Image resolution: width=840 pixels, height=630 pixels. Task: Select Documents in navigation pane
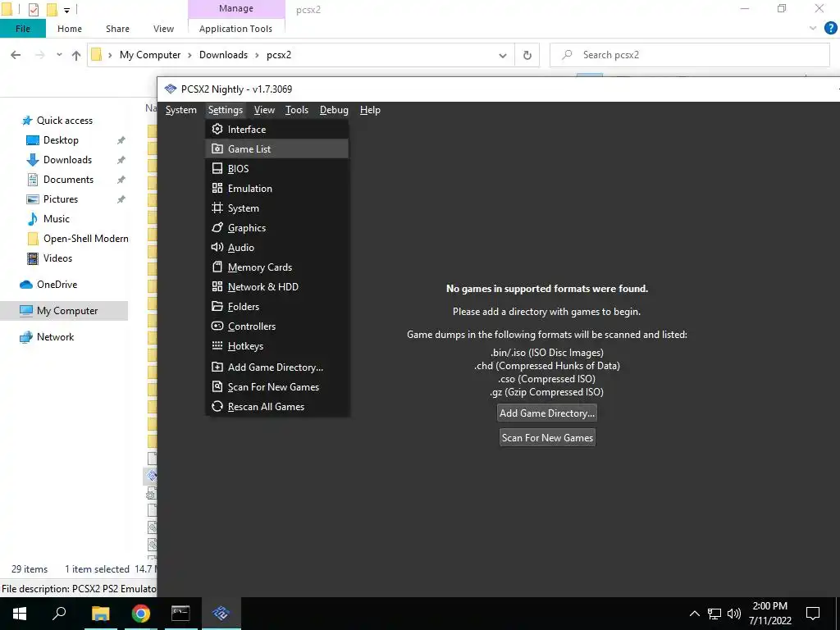pyautogui.click(x=68, y=180)
